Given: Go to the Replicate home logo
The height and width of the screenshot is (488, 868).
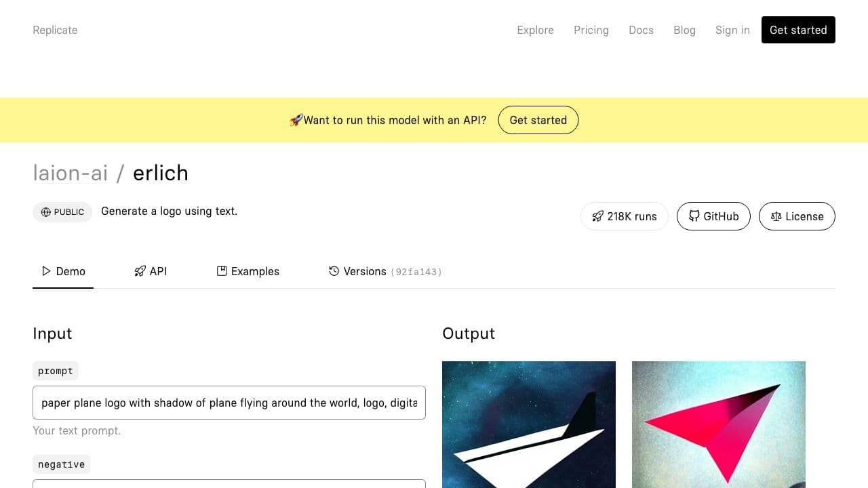Looking at the screenshot, I should click(55, 30).
